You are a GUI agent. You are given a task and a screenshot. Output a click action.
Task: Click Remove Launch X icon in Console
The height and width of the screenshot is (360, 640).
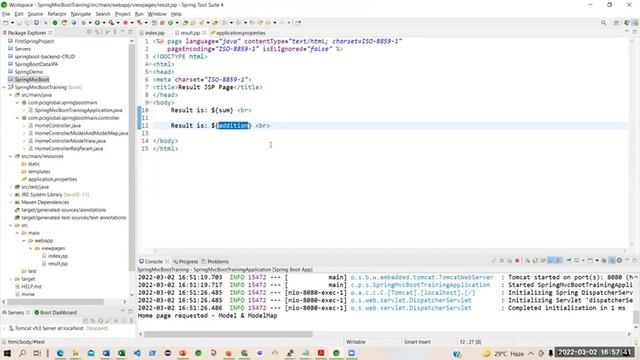(x=502, y=260)
